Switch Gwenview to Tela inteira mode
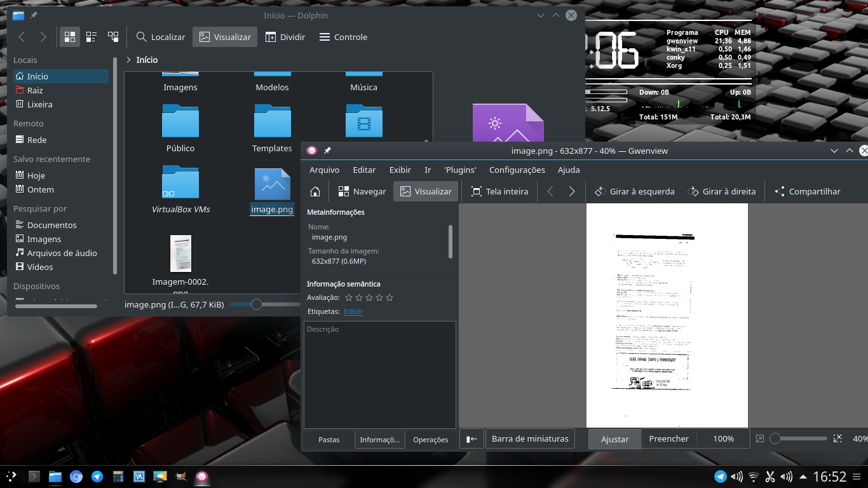This screenshot has height=488, width=868. pos(499,191)
